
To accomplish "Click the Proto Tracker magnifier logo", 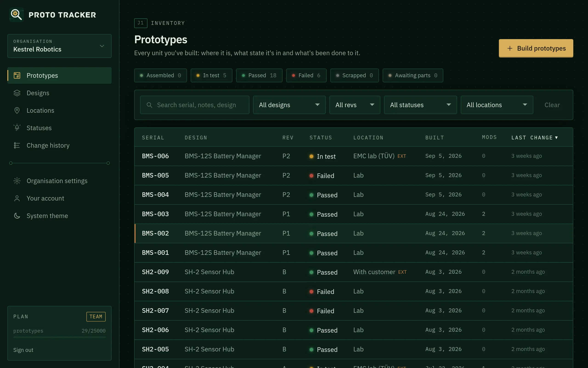I will [17, 14].
